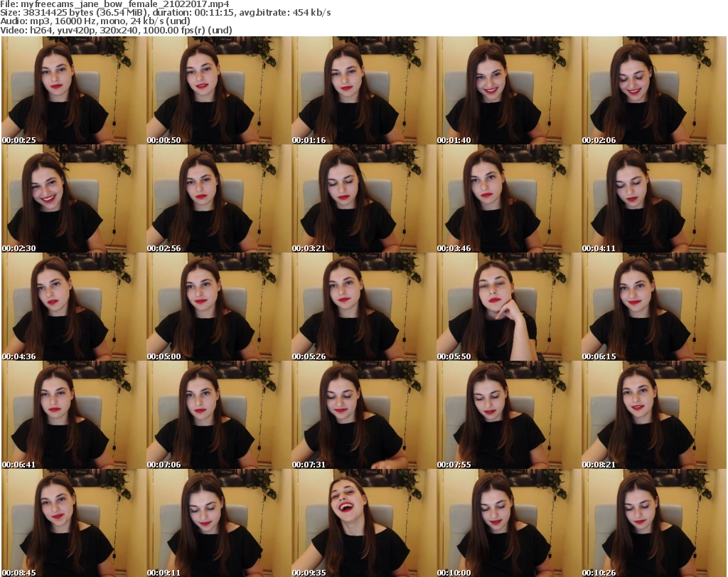
Task: Choose the preview frame at 00:06:41
Action: pyautogui.click(x=74, y=415)
